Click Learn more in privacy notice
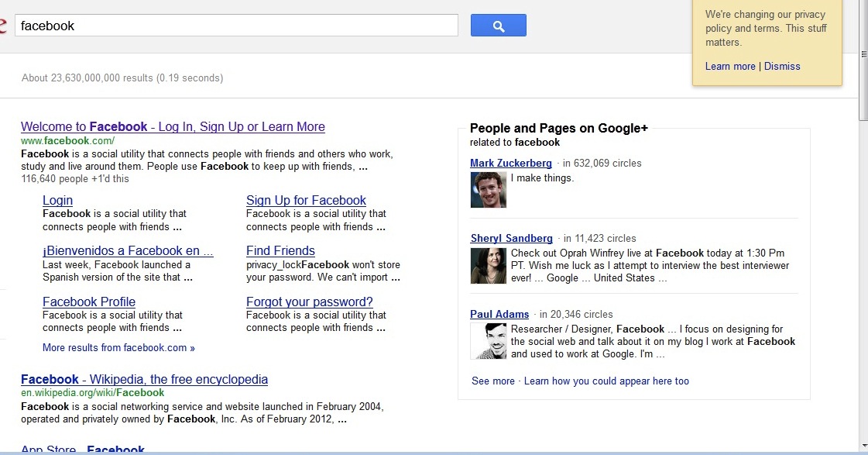The width and height of the screenshot is (868, 455). pyautogui.click(x=729, y=67)
